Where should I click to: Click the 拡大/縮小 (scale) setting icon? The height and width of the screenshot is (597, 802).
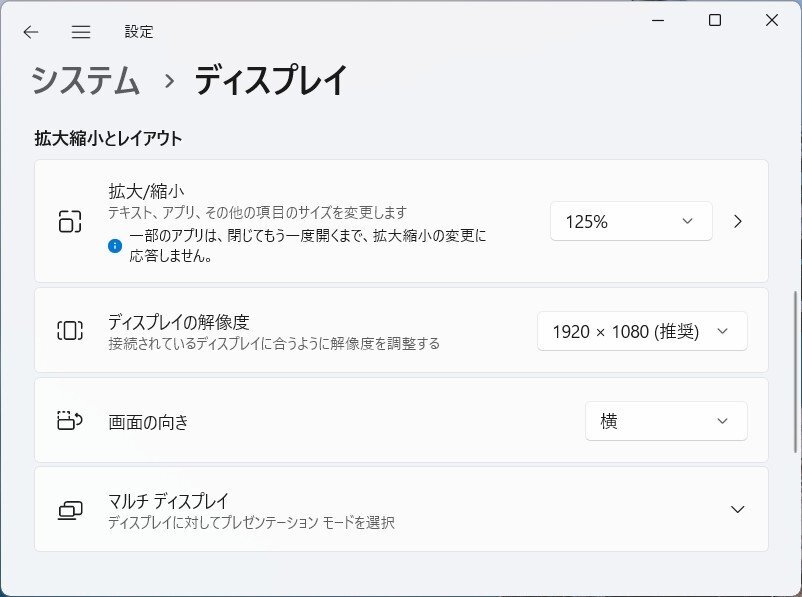point(68,221)
